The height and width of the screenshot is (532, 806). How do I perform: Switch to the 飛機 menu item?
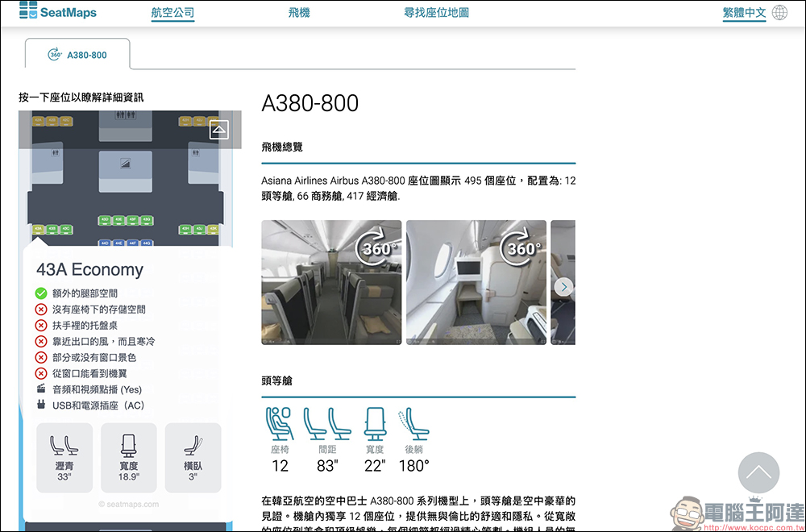coord(299,13)
